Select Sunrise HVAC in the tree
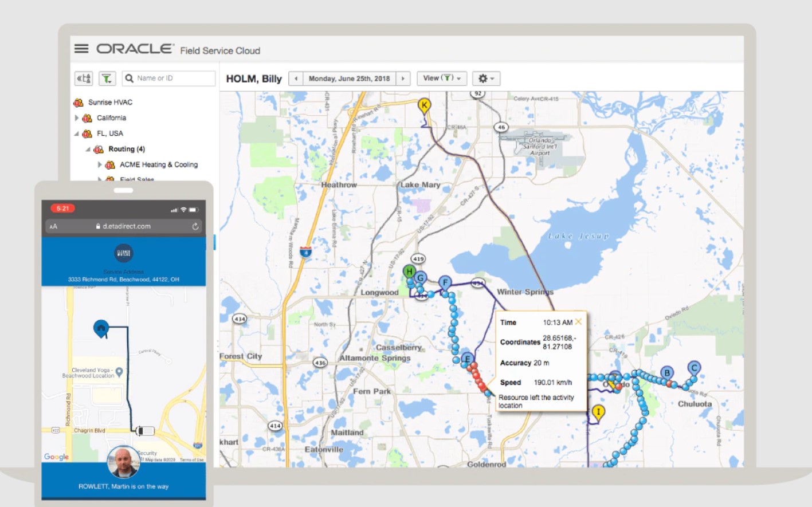 click(x=110, y=103)
